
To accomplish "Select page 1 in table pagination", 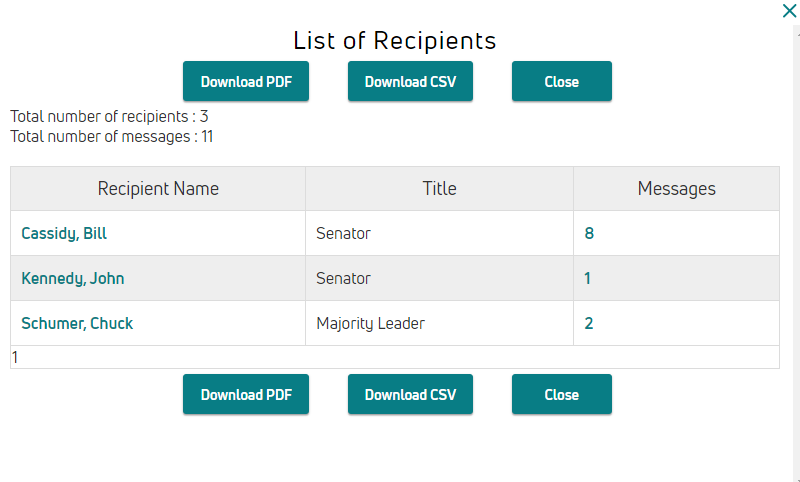I will click(x=15, y=358).
